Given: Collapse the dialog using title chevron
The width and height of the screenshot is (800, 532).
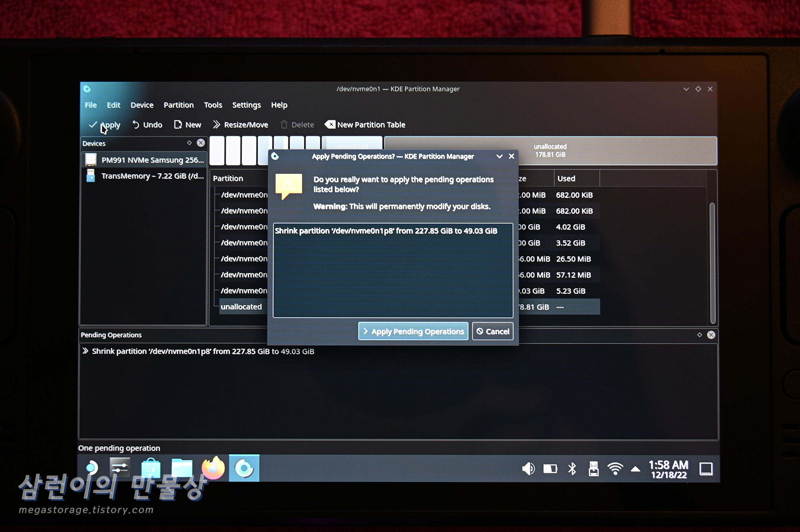Looking at the screenshot, I should click(499, 156).
